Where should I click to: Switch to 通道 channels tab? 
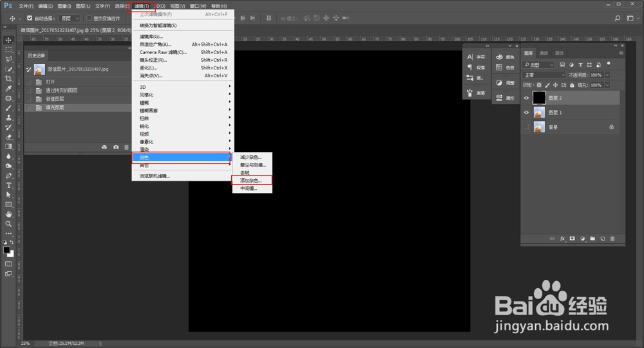point(544,53)
